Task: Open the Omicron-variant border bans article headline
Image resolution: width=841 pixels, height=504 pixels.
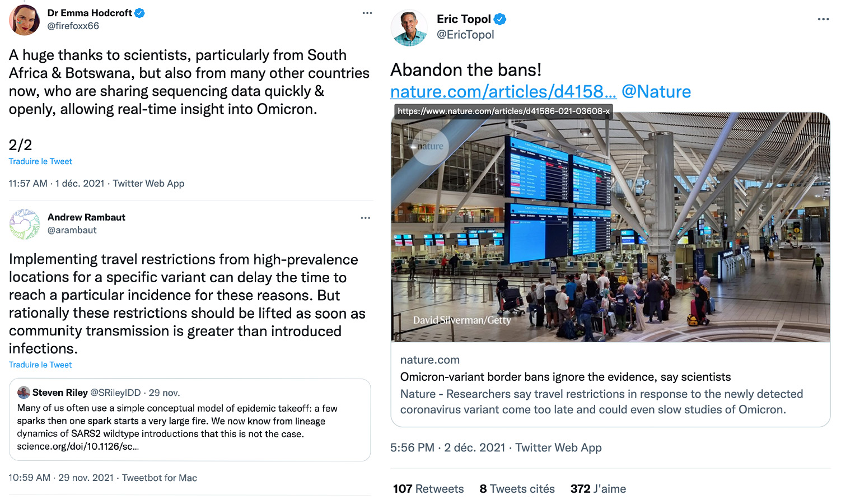Action: (566, 377)
